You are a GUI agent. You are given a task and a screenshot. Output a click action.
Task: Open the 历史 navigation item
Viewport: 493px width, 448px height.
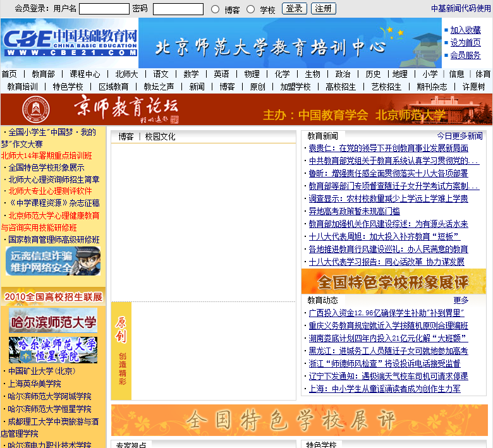[373, 74]
